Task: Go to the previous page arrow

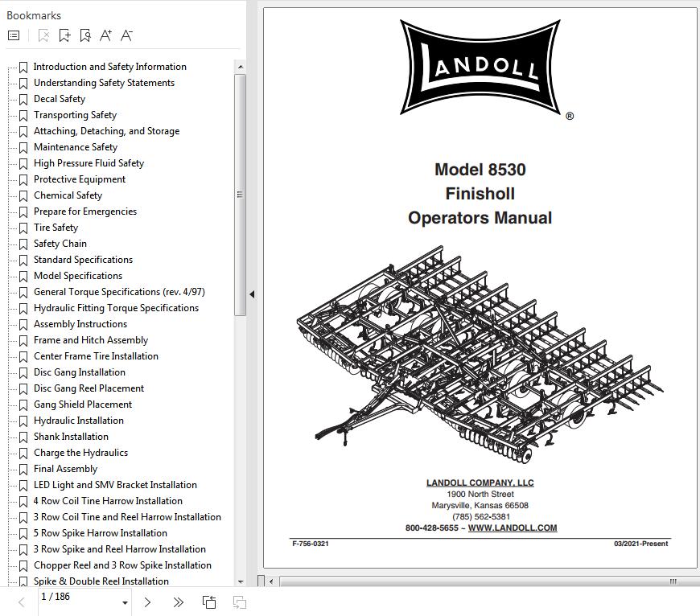Action: [x=21, y=602]
